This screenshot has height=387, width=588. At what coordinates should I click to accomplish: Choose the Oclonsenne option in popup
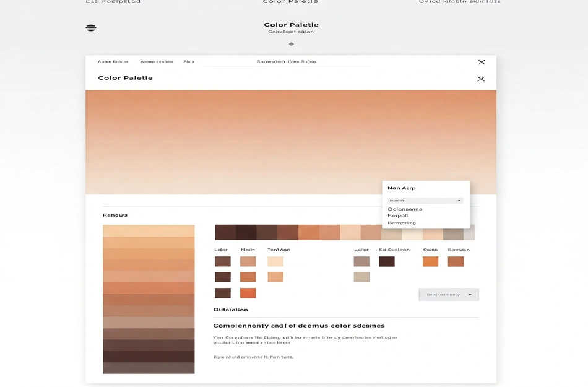[x=405, y=209]
